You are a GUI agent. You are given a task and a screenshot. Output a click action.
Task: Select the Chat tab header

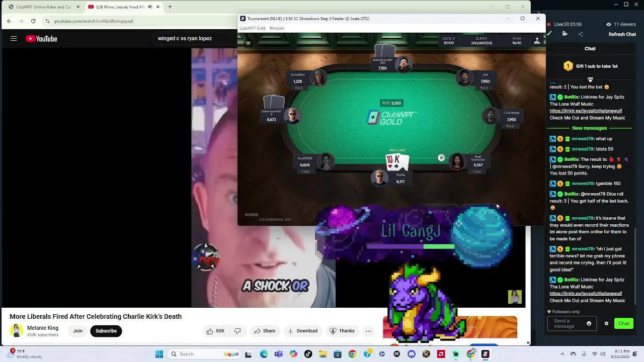tap(590, 49)
